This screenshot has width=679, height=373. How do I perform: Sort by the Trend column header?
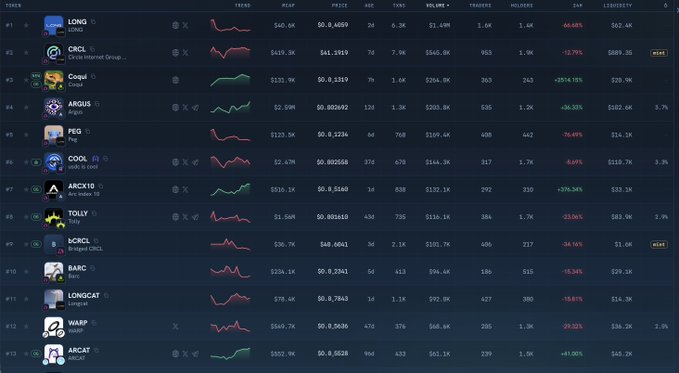click(242, 6)
